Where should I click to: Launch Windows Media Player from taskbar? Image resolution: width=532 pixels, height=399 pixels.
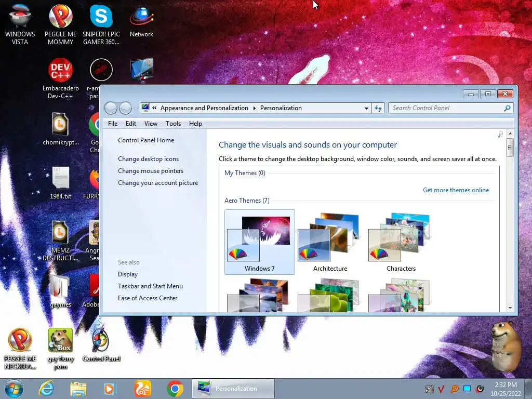[110, 389]
